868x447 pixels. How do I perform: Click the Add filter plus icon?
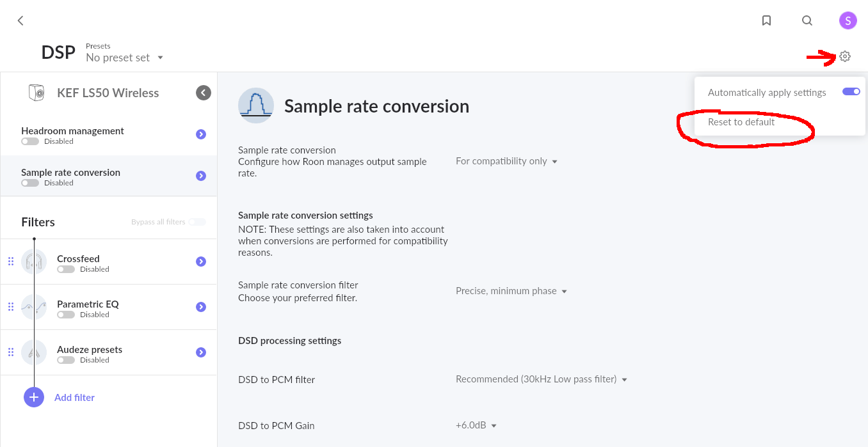click(34, 397)
